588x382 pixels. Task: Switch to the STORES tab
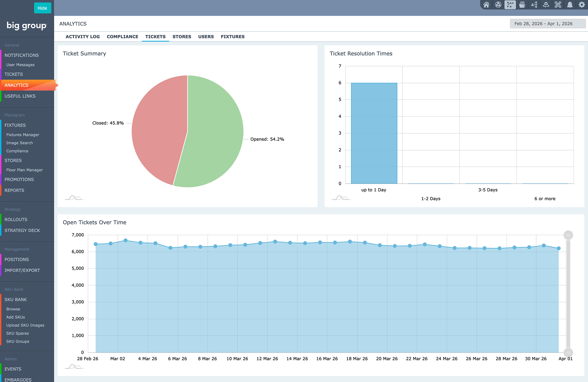[x=182, y=36]
